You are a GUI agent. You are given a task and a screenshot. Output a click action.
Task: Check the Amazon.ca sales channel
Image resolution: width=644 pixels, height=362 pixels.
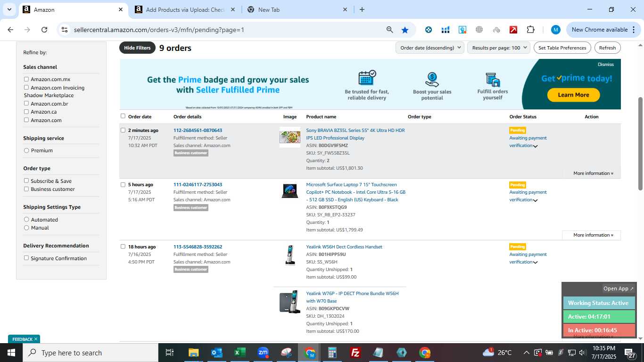pyautogui.click(x=26, y=112)
